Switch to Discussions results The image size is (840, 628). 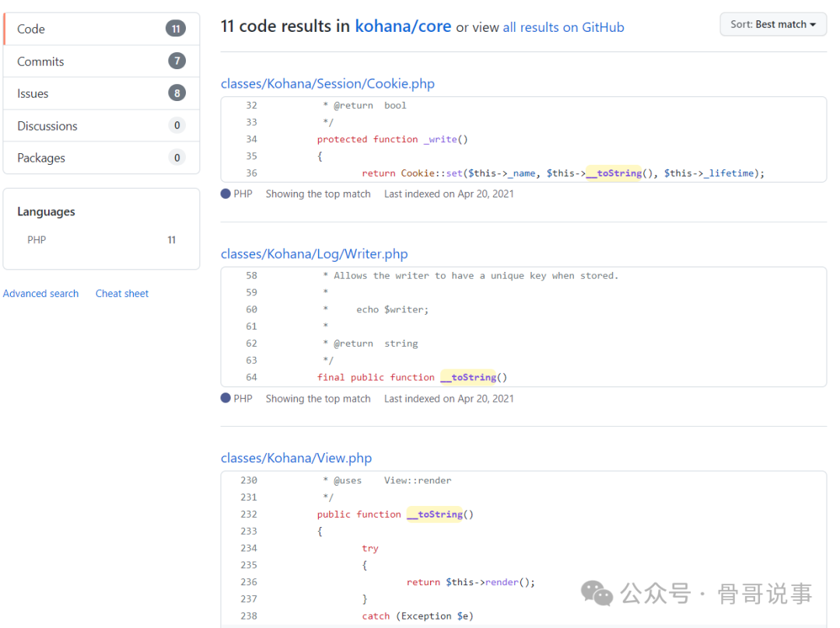[x=102, y=126]
